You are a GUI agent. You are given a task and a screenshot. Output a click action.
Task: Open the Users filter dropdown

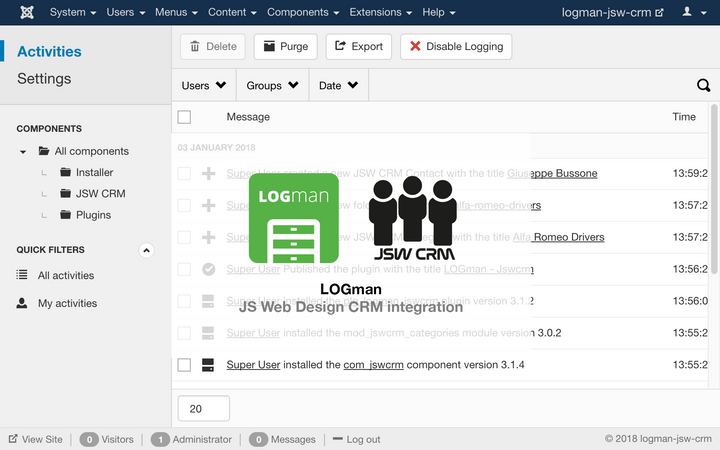pos(204,85)
